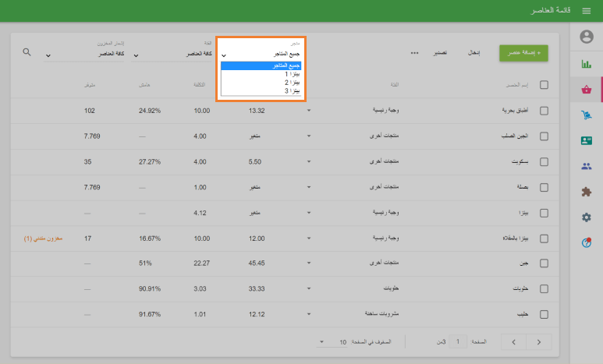
Task: Click the green إضافة عنصر add item button
Action: (x=523, y=52)
